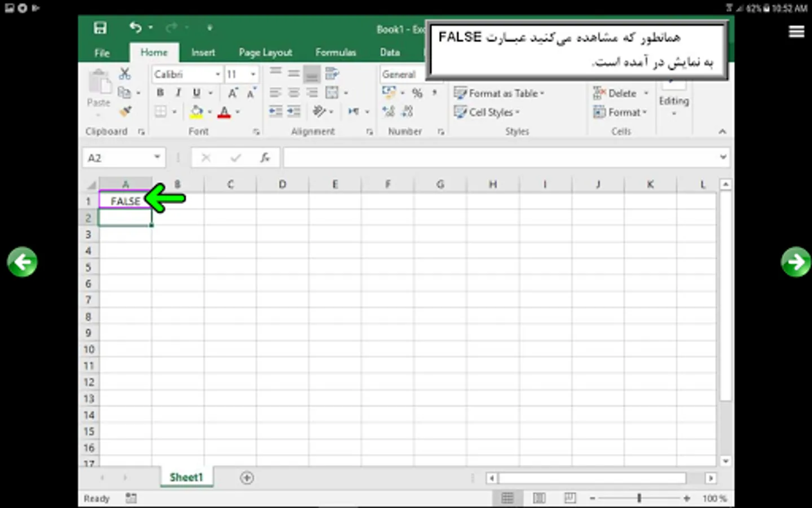Image resolution: width=812 pixels, height=508 pixels.
Task: Switch to Page Layout view
Action: [539, 498]
